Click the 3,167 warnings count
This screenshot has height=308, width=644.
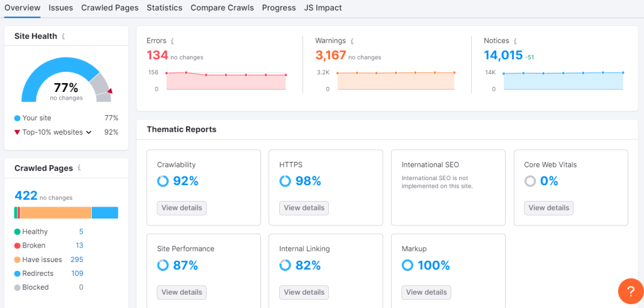pyautogui.click(x=331, y=55)
